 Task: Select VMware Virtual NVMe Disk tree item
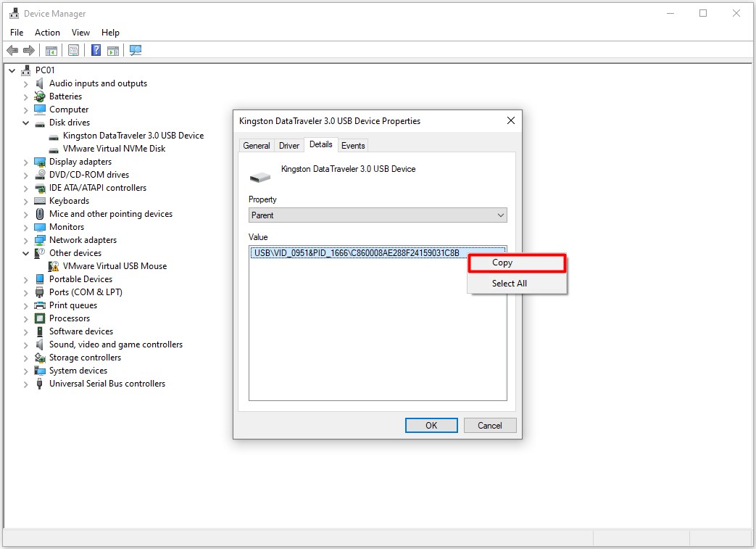[x=114, y=149]
